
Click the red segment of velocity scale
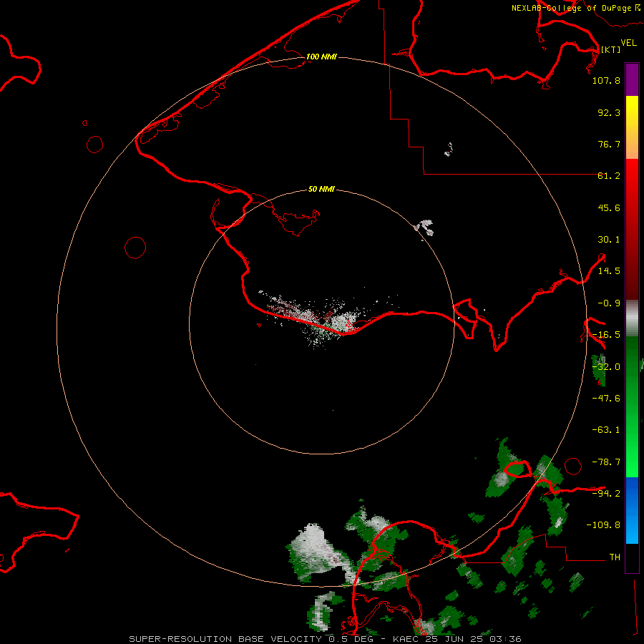[x=632, y=229]
